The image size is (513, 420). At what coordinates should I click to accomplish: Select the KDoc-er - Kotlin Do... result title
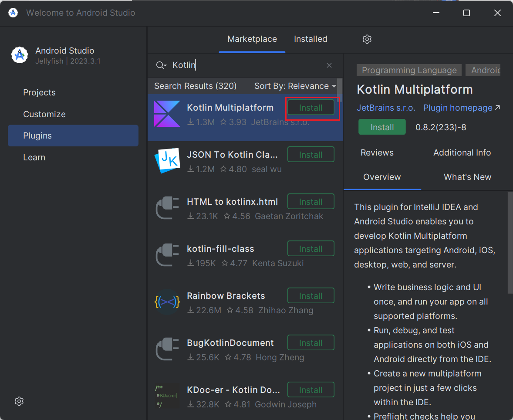tap(233, 390)
